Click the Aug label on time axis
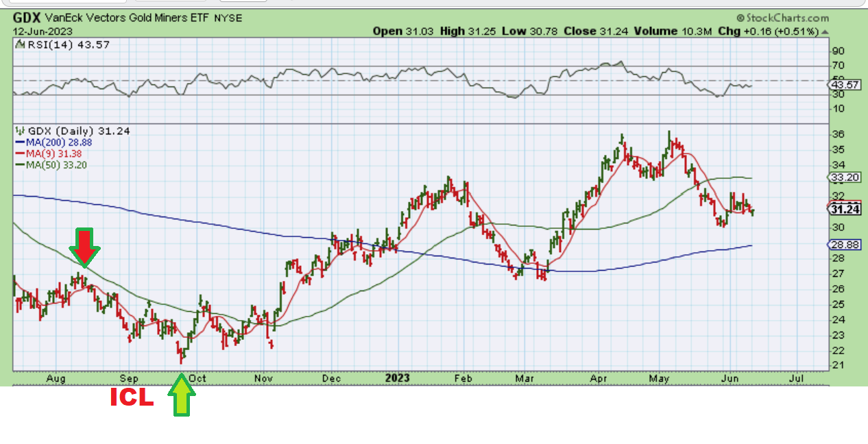 [58, 378]
